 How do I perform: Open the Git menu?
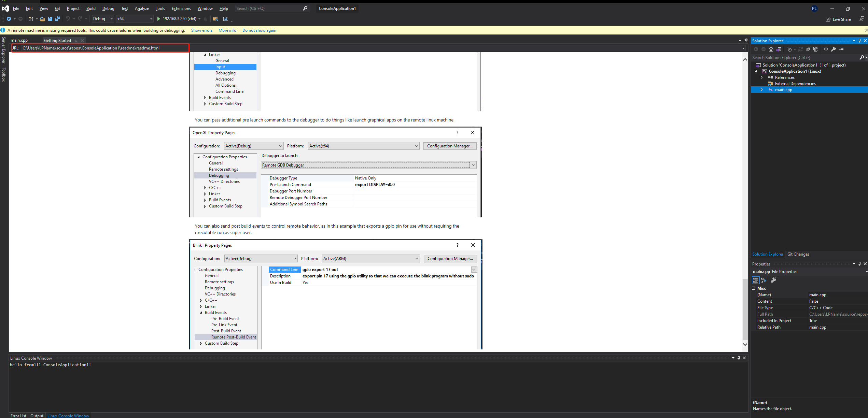click(x=57, y=8)
